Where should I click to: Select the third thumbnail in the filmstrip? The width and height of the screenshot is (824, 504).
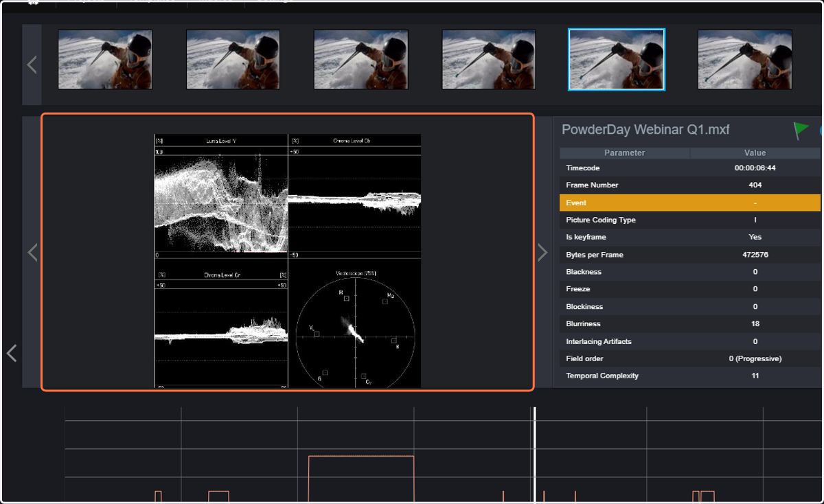pos(360,60)
